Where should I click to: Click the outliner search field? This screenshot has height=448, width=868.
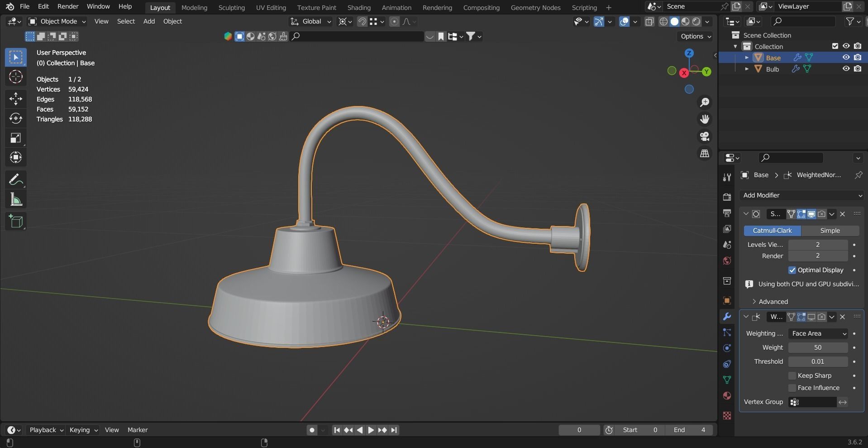click(x=803, y=21)
